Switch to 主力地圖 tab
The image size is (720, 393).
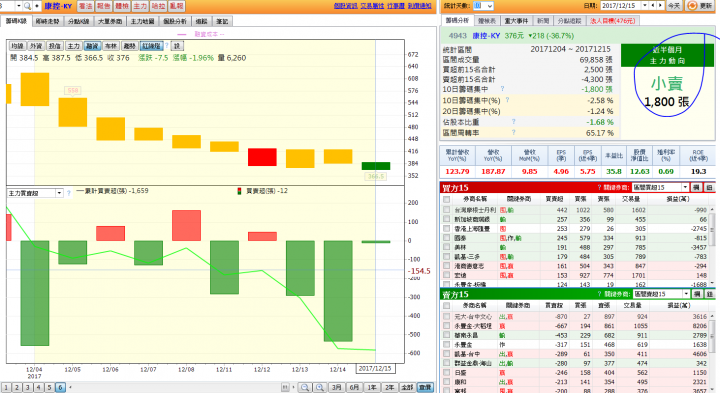(142, 21)
